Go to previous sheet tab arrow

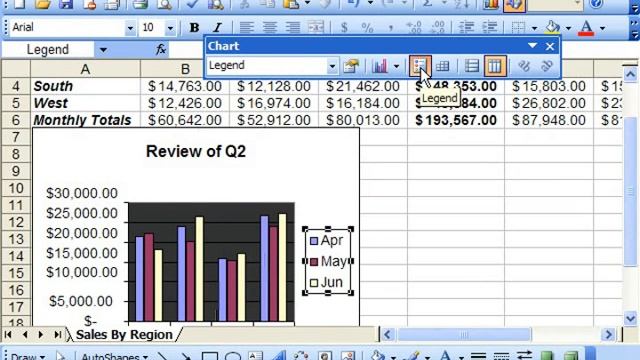[24, 335]
